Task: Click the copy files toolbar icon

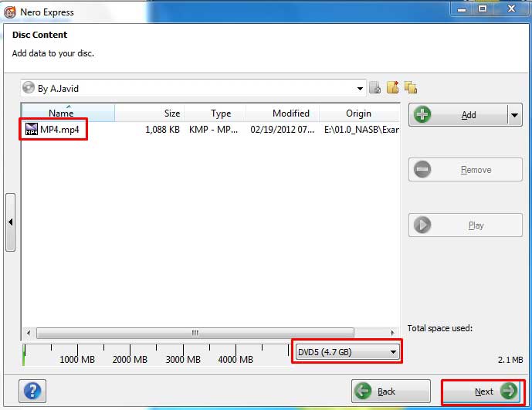Action: [411, 87]
